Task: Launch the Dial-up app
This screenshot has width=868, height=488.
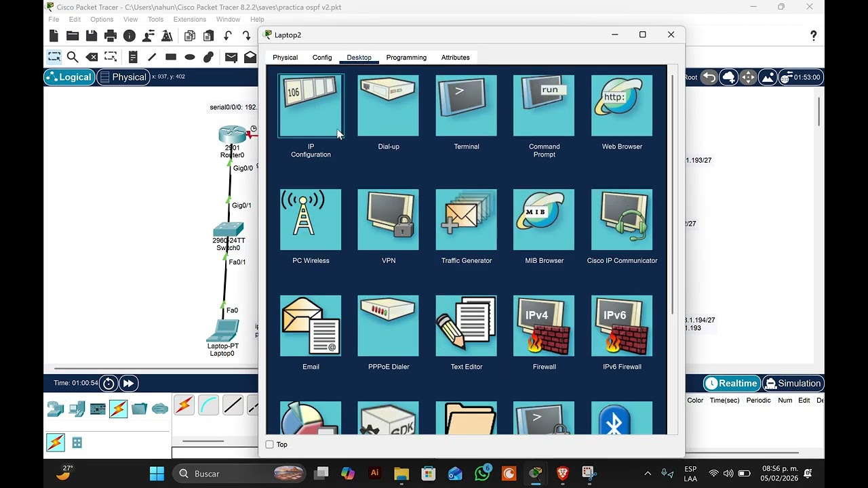Action: click(389, 106)
